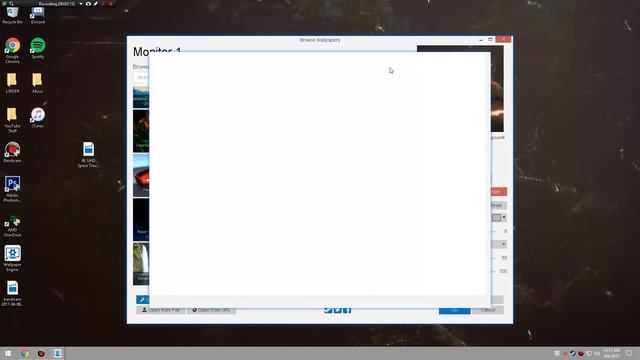Confirm with the blue OK button
Screen dimensions: 640x360
click(x=455, y=310)
